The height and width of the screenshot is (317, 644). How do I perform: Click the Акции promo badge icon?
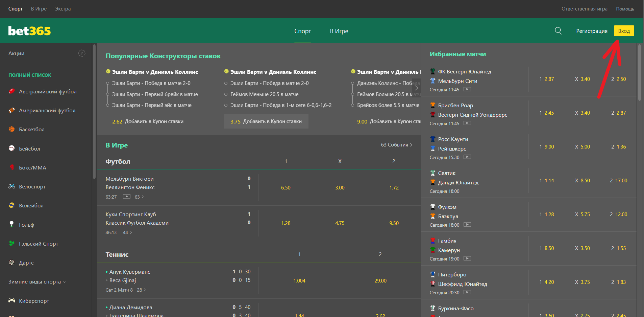pos(82,53)
